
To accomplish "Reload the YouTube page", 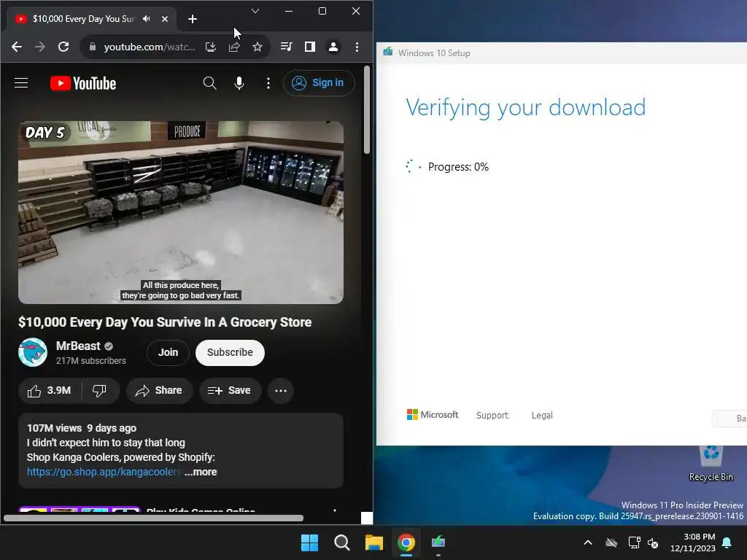I will coord(63,47).
